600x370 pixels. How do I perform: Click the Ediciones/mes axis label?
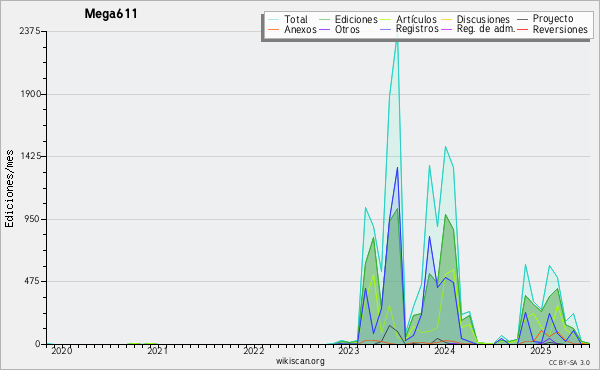click(9, 189)
